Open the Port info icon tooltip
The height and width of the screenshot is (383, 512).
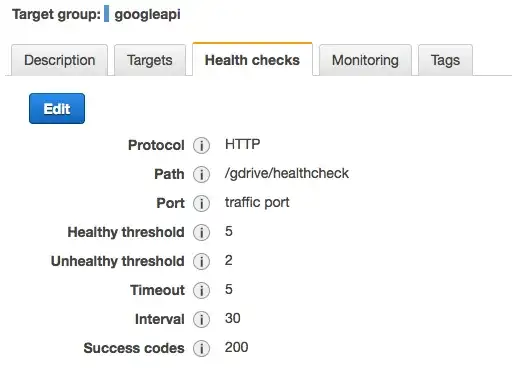point(201,203)
